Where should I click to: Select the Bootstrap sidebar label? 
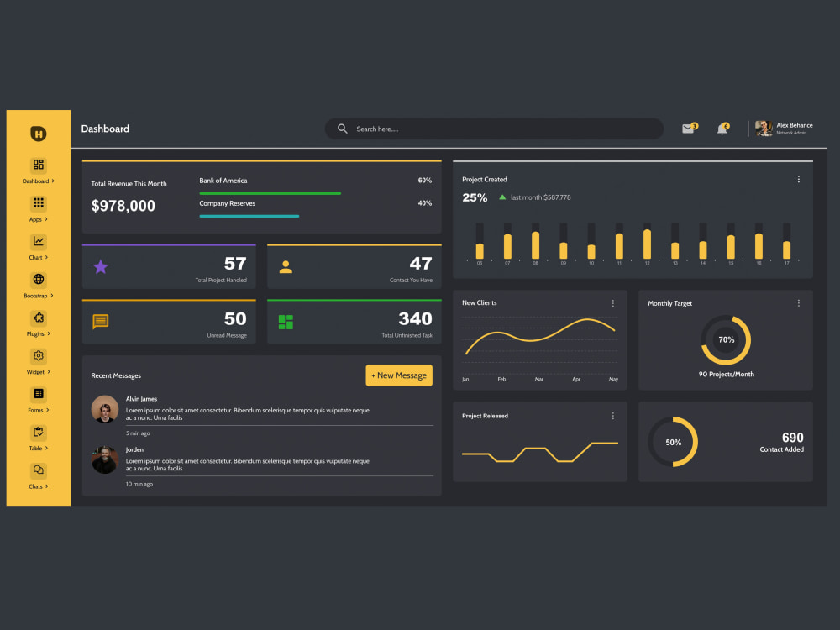(x=35, y=296)
